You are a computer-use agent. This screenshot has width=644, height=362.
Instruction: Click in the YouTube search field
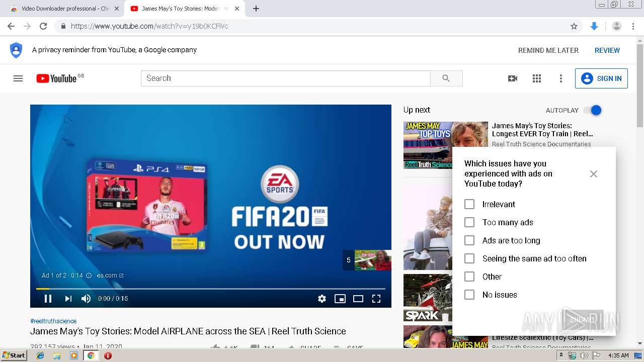click(285, 78)
